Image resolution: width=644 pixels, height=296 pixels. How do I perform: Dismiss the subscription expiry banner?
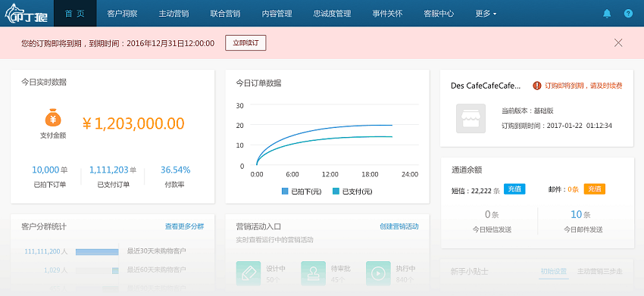tap(618, 42)
